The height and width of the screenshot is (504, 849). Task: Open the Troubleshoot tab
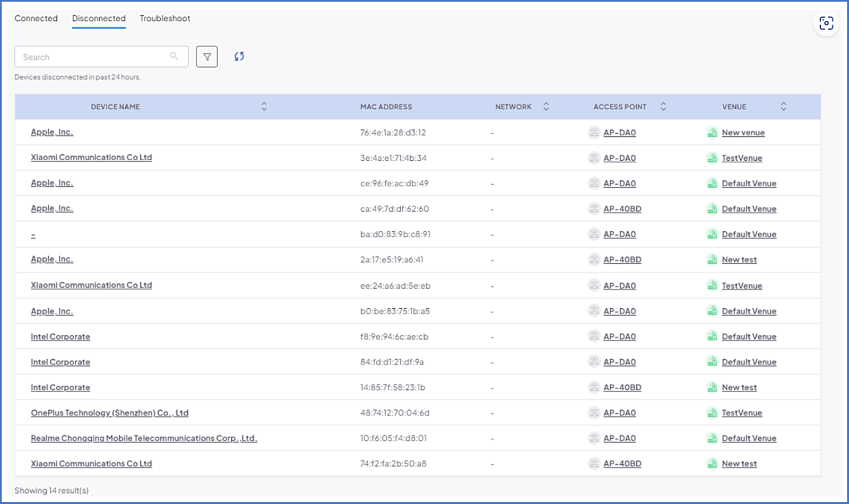(165, 18)
